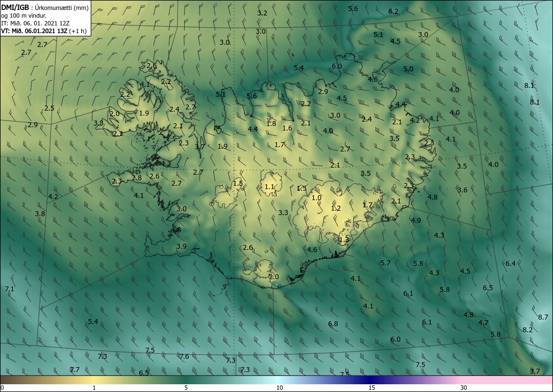The height and width of the screenshot is (392, 553).
Task: Select the '1.2' value on the glacier
Action: point(336,208)
